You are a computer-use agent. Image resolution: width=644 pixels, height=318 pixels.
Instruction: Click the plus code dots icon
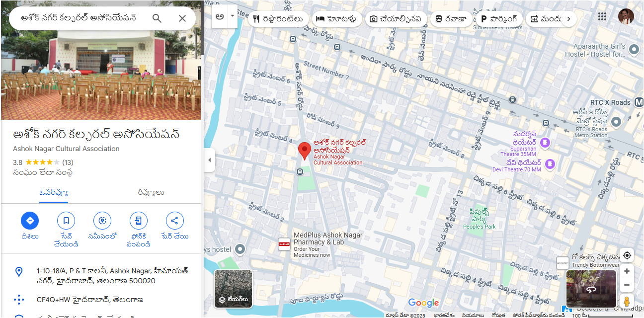pos(19,300)
